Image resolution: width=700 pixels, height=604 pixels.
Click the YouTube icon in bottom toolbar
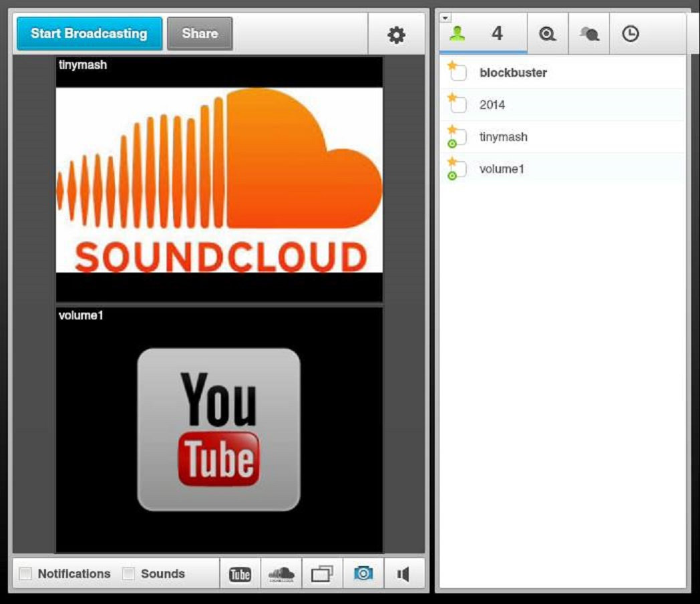pyautogui.click(x=240, y=574)
